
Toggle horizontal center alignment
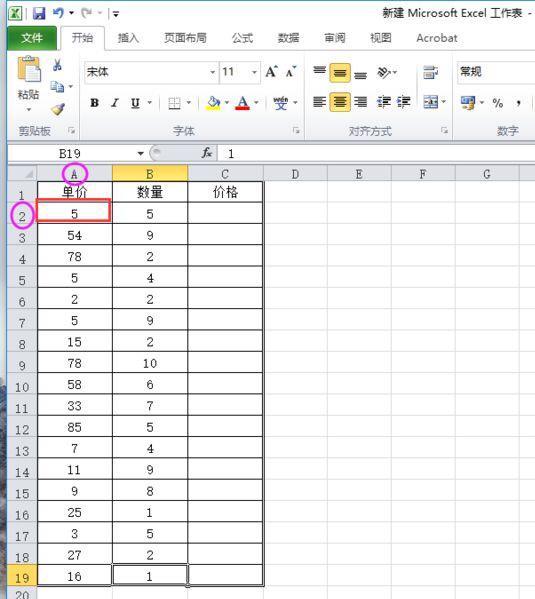click(340, 102)
